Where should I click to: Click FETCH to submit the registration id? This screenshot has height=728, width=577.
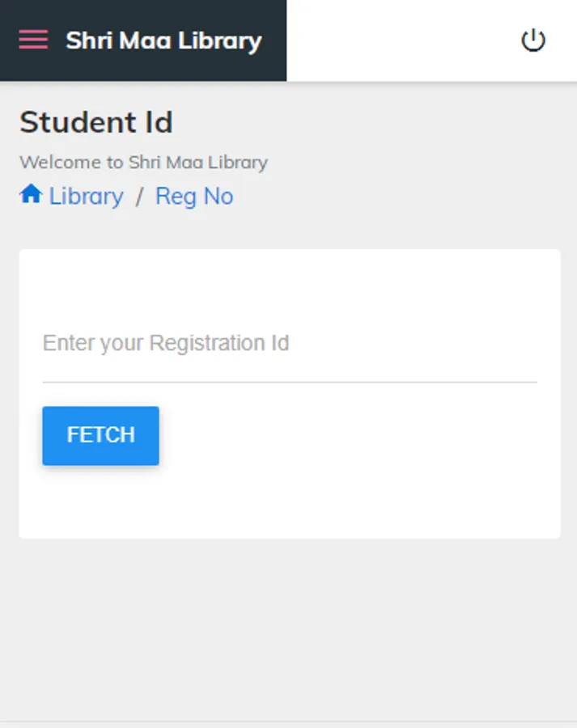coord(100,435)
